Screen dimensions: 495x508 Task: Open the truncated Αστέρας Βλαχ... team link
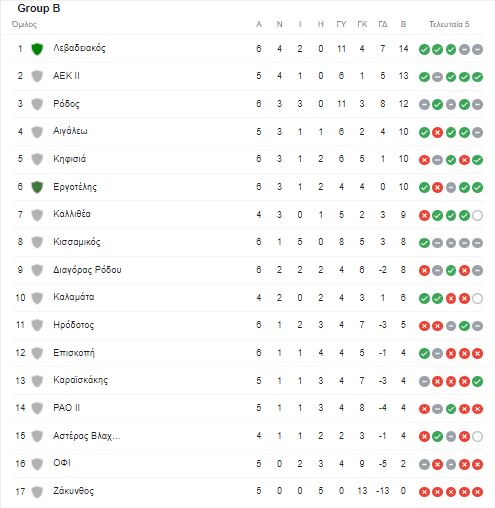87,436
